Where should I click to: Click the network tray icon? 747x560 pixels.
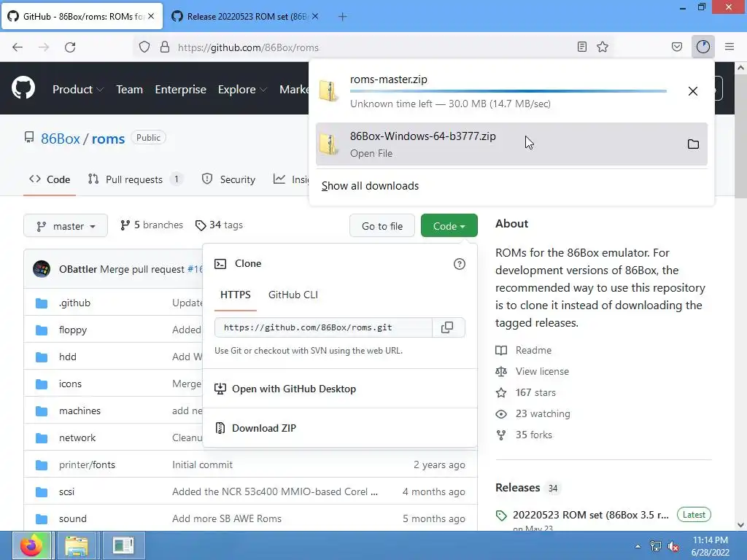coord(656,545)
